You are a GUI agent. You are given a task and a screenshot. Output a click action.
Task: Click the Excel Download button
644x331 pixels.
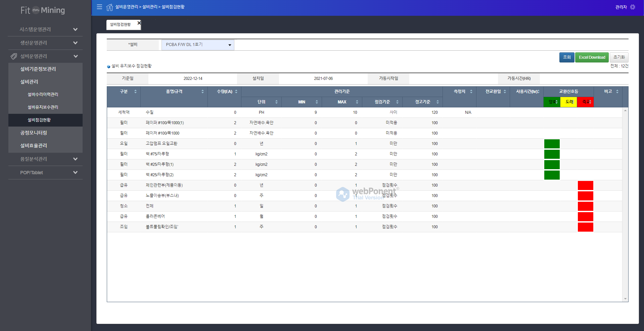click(x=592, y=57)
